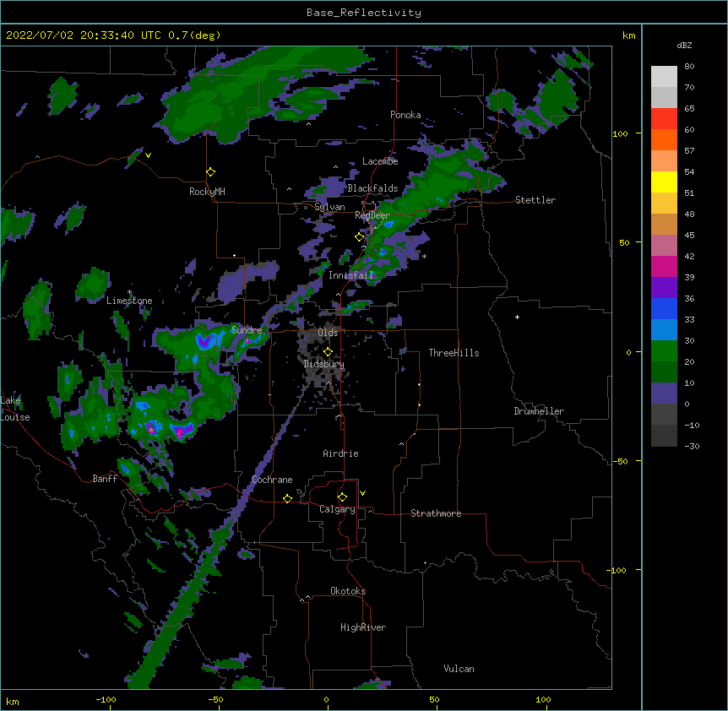Click the ThreeHills city label
728x711 pixels.
click(x=454, y=353)
